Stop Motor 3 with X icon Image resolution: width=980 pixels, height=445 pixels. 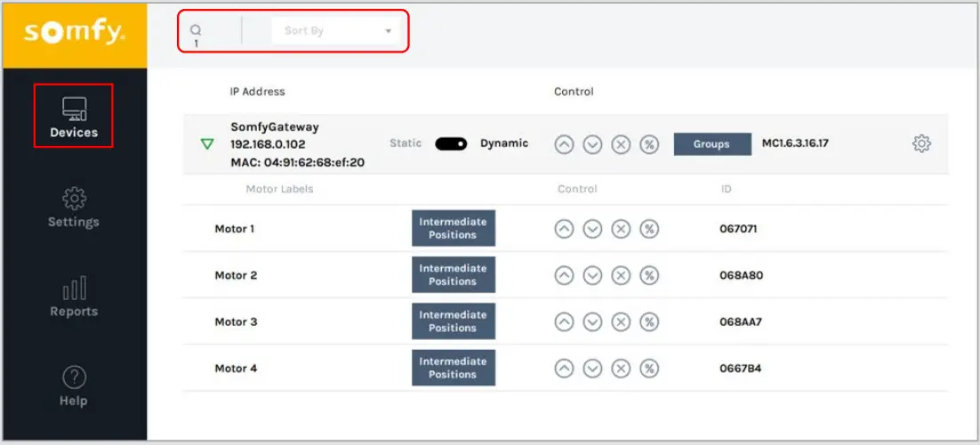pyautogui.click(x=621, y=321)
